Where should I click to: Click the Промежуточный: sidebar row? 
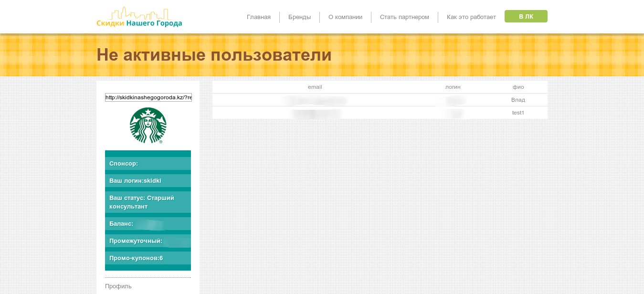coord(148,241)
